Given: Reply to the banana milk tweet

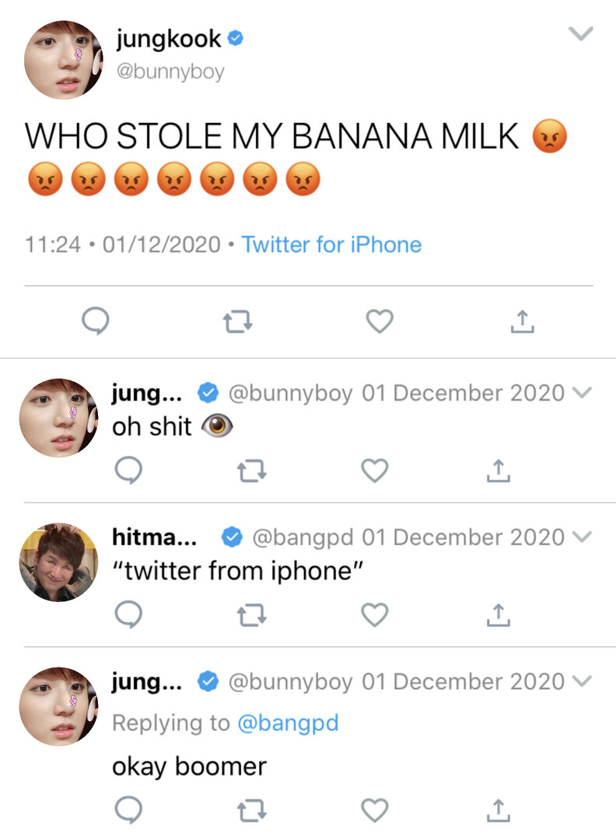Looking at the screenshot, I should point(96,321).
